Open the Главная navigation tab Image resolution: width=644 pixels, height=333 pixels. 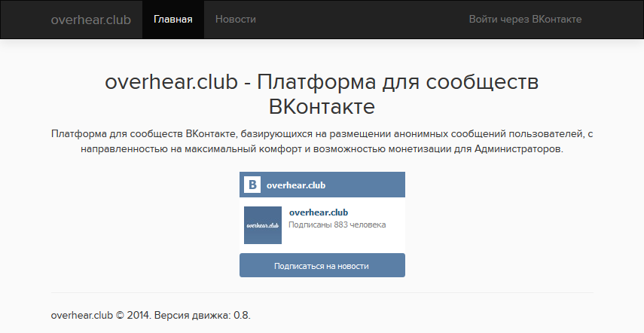(173, 20)
